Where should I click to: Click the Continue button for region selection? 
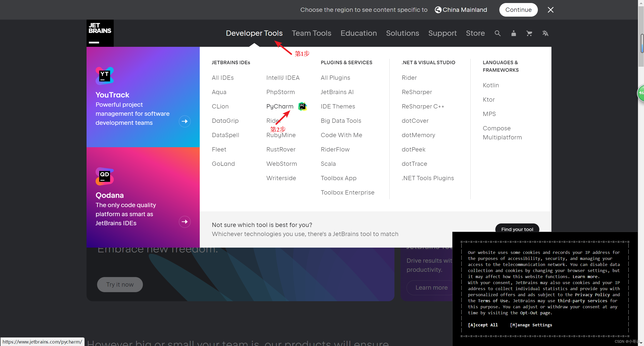click(x=518, y=10)
